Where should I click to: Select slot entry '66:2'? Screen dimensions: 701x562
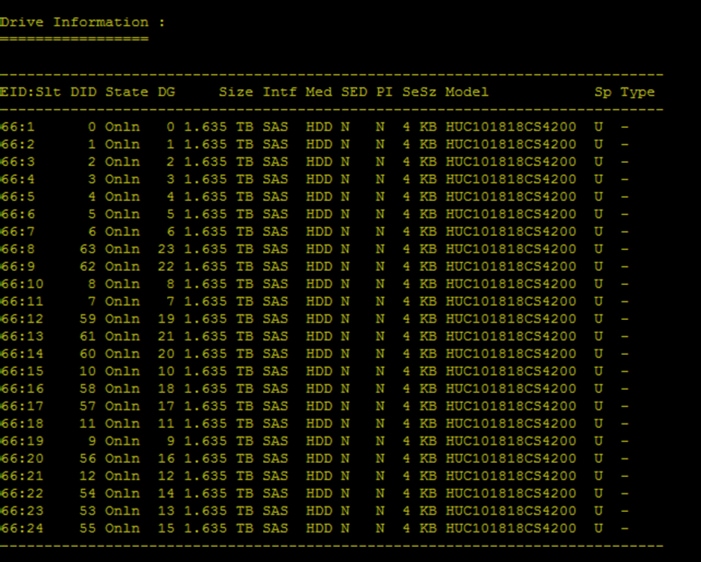tap(17, 144)
